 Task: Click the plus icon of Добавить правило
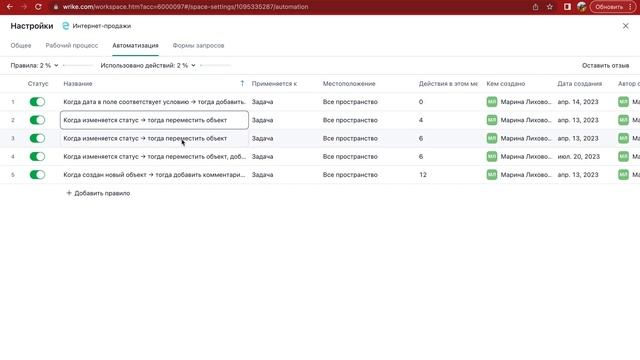(69, 193)
